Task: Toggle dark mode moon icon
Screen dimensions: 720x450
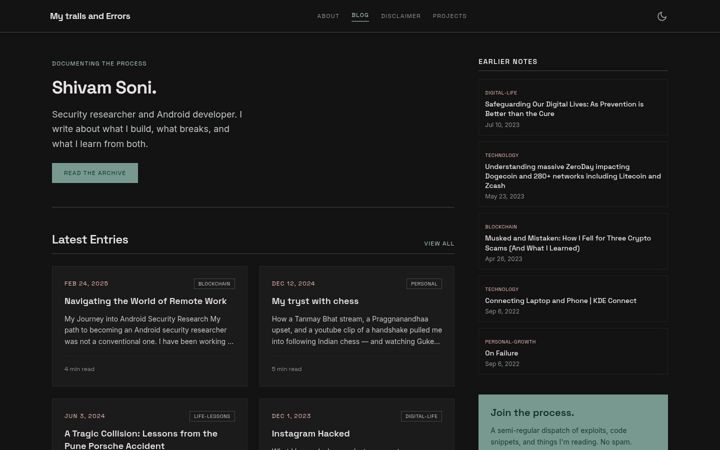Action: point(662,16)
